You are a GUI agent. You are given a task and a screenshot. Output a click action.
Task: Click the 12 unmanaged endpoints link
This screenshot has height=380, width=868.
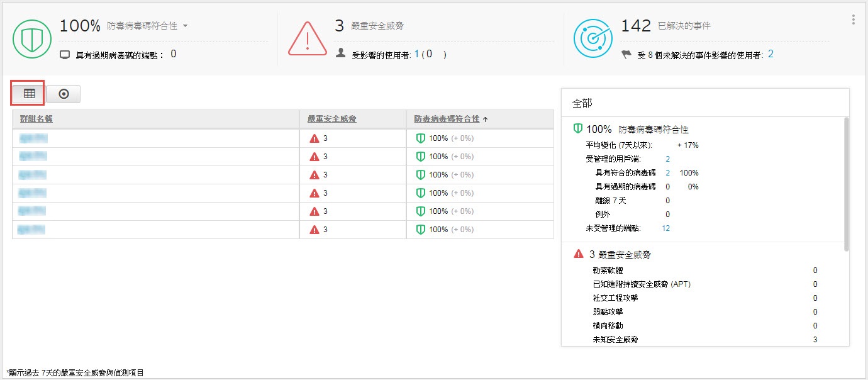(x=665, y=228)
